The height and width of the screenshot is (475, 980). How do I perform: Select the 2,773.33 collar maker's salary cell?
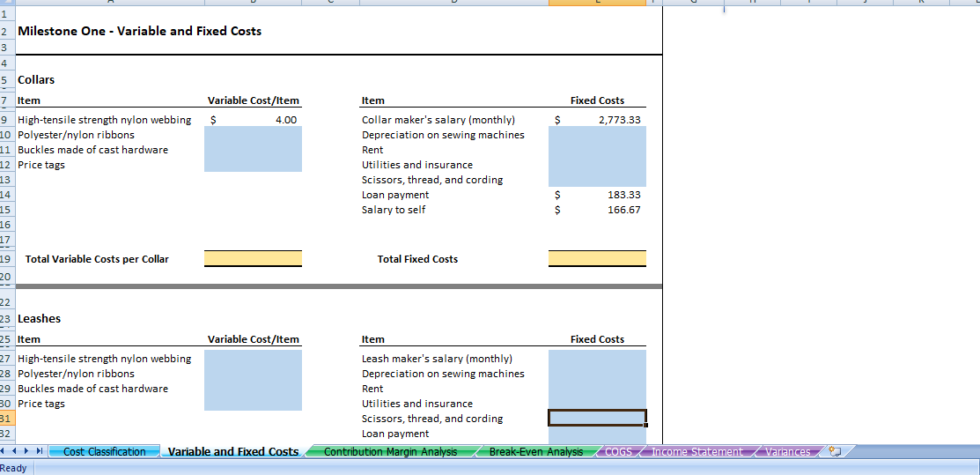(598, 120)
